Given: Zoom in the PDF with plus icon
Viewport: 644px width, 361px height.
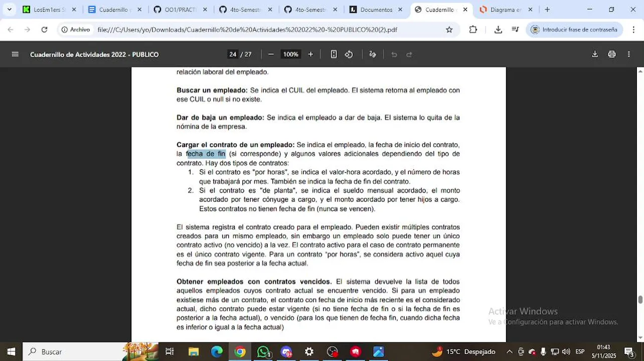Looking at the screenshot, I should coord(310,54).
